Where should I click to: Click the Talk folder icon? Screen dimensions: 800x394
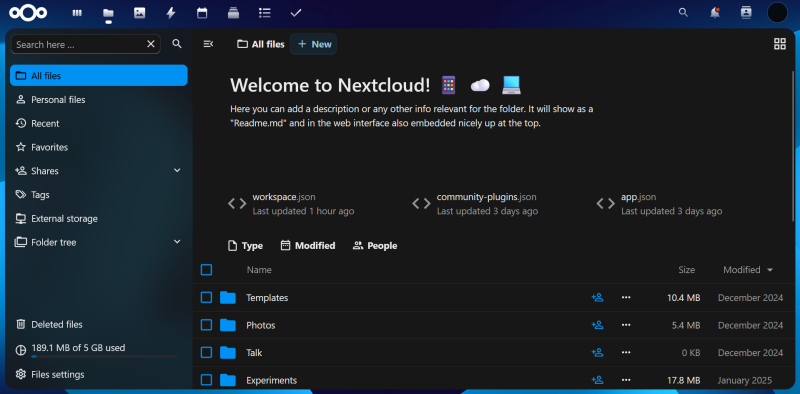coord(228,353)
